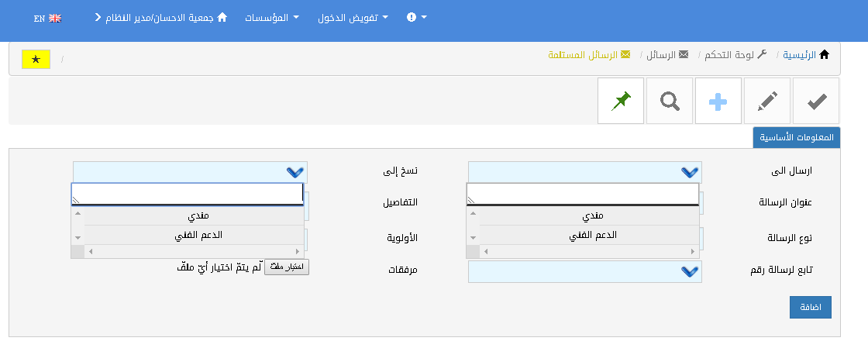Screen dimensions: 868x348
Task: Click the yellow star favorite button
Action: (x=36, y=59)
